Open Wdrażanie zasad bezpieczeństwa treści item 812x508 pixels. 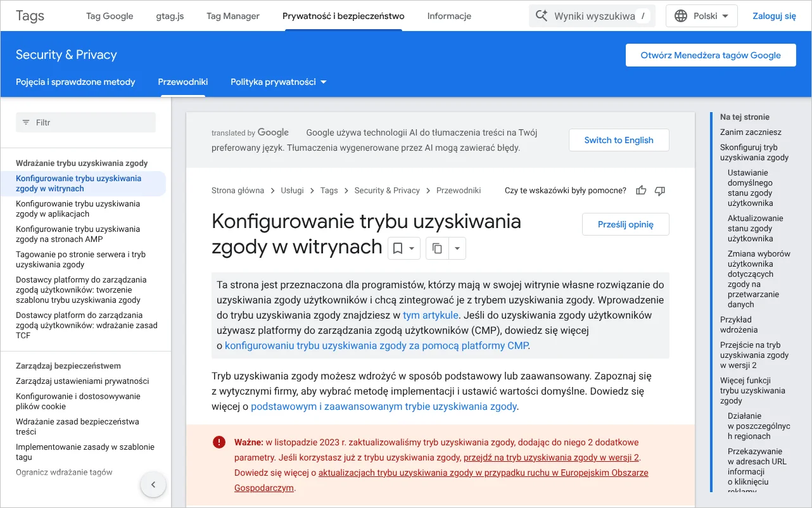77,427
